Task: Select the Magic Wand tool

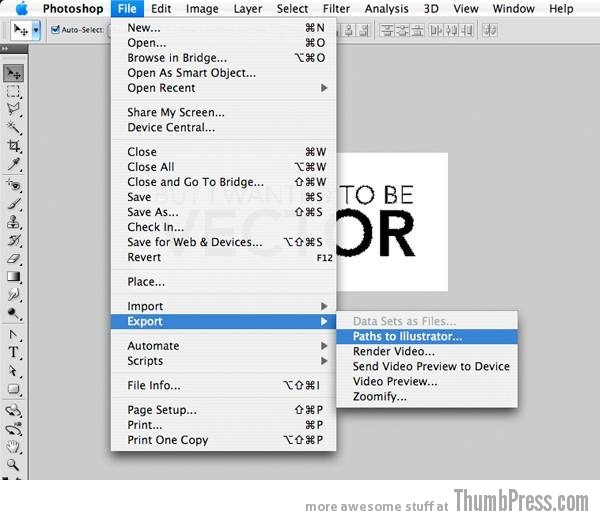Action: pyautogui.click(x=13, y=127)
